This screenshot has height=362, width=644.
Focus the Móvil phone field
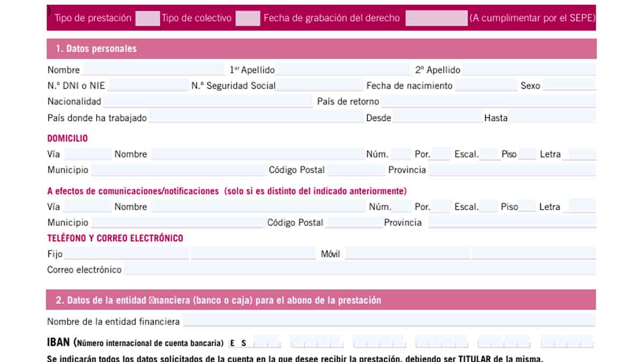pyautogui.click(x=407, y=254)
